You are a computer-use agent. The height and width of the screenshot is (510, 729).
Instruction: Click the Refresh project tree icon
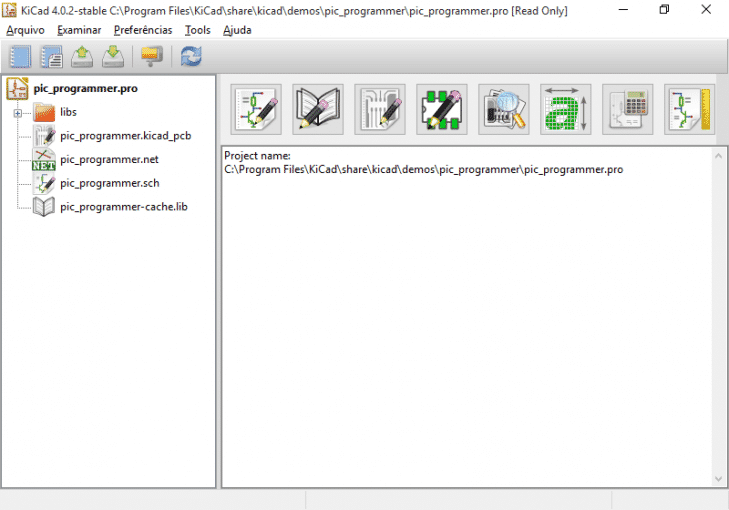coord(191,57)
